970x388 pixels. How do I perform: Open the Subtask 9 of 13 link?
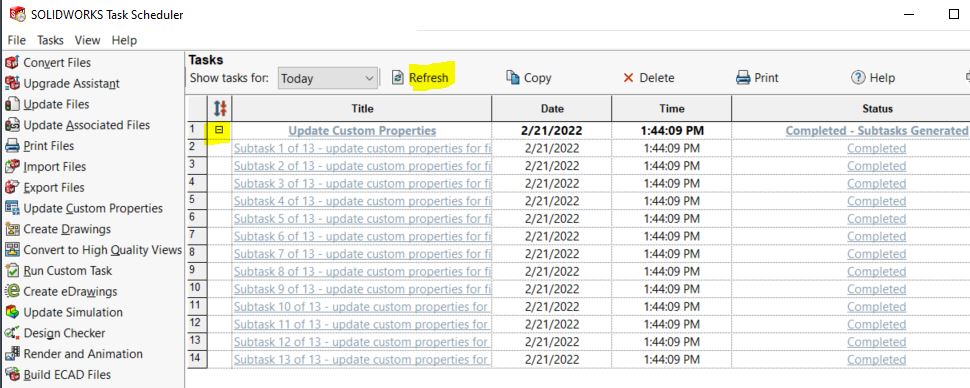(x=363, y=289)
